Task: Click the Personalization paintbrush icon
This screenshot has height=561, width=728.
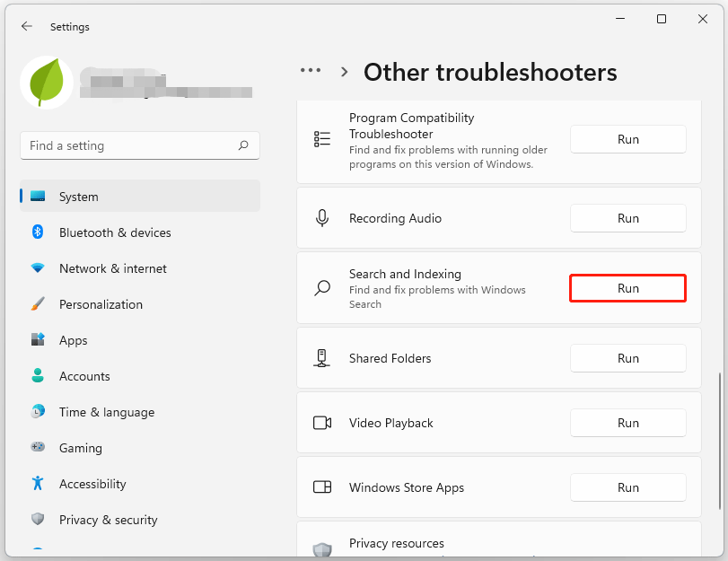Action: (38, 303)
